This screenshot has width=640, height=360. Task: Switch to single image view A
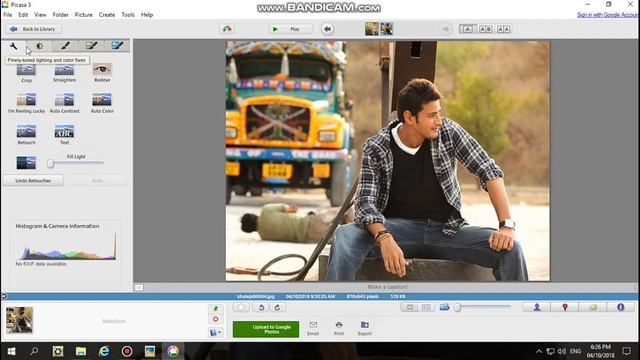coord(467,29)
